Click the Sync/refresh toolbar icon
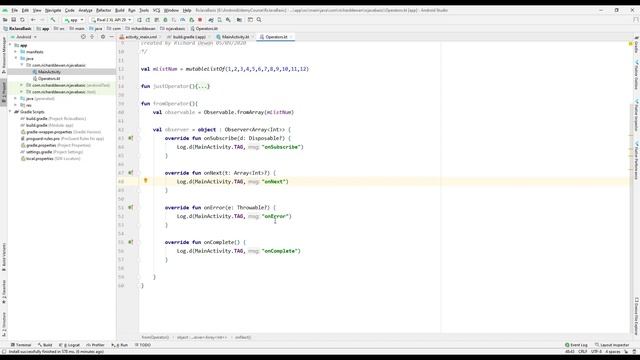640x360 pixels. tap(22, 20)
